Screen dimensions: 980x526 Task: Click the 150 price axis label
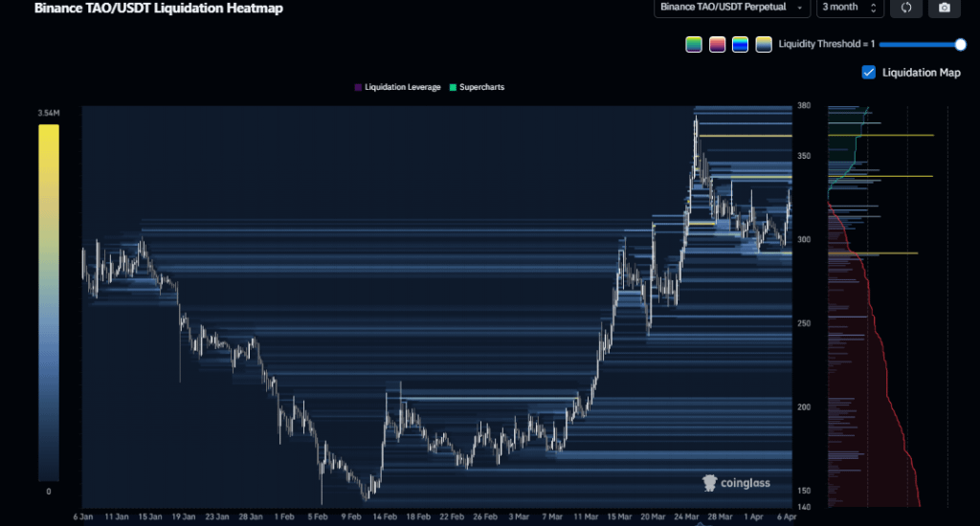(804, 491)
